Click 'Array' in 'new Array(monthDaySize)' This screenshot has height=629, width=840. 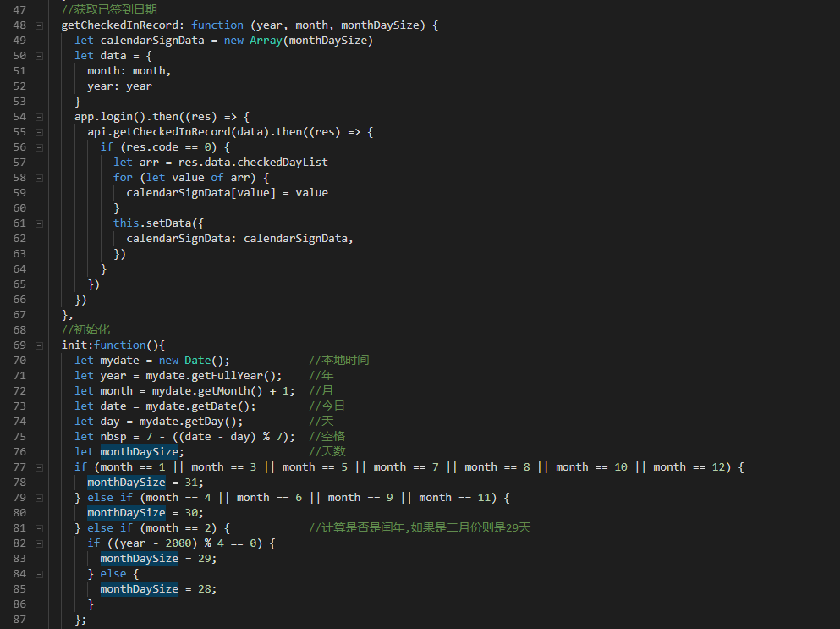(x=266, y=41)
